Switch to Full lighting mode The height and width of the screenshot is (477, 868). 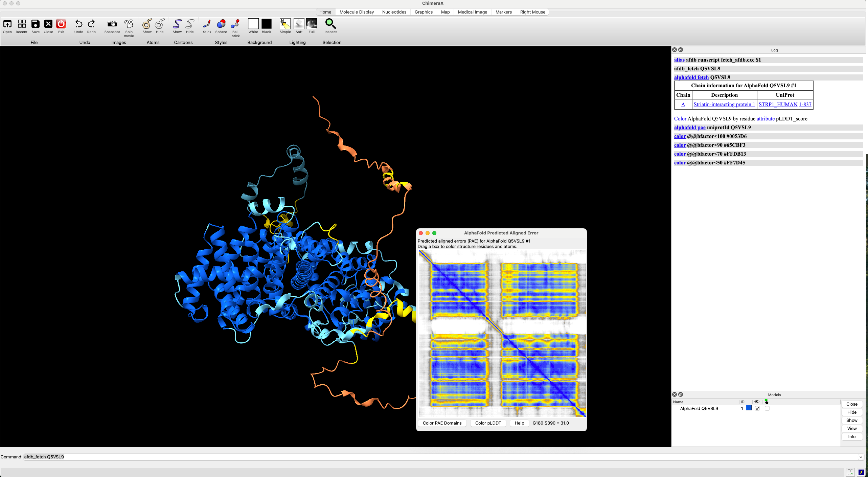[x=311, y=24]
